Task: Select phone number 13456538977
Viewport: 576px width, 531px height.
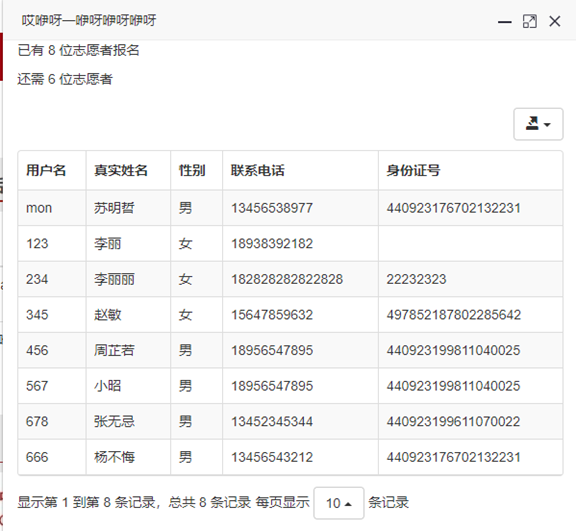Action: (x=272, y=208)
